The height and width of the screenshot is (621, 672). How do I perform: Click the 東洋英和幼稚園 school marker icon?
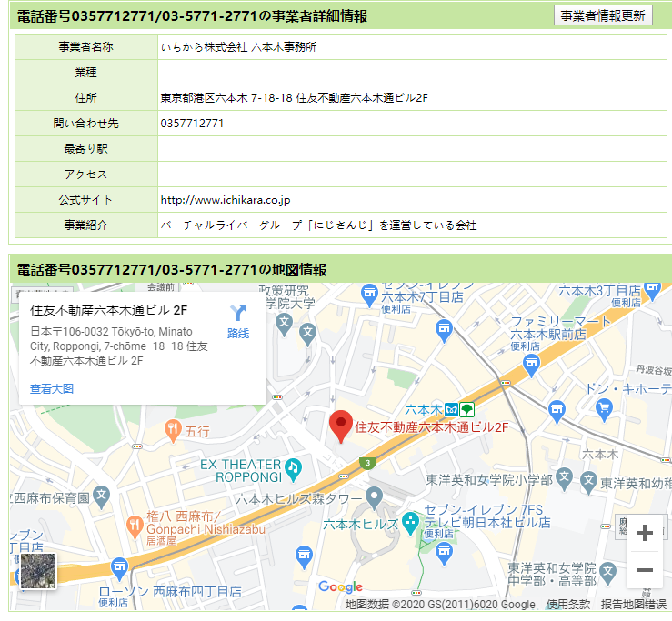[x=589, y=482]
